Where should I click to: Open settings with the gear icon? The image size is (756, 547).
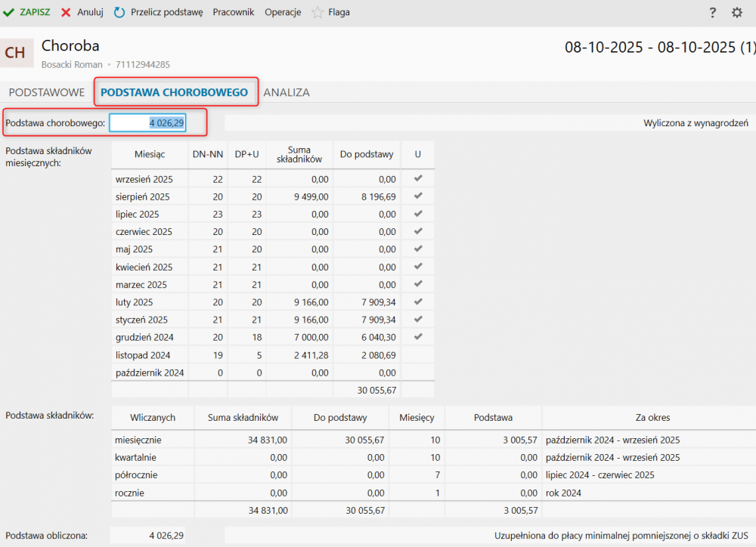point(736,13)
